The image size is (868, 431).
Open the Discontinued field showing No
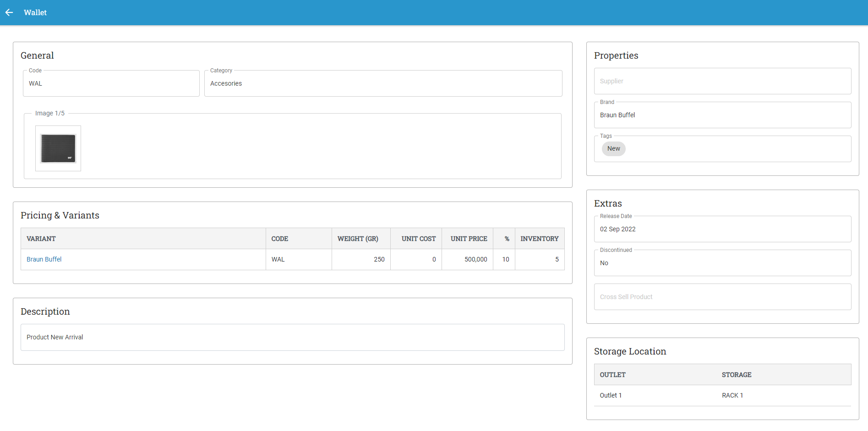(x=723, y=263)
